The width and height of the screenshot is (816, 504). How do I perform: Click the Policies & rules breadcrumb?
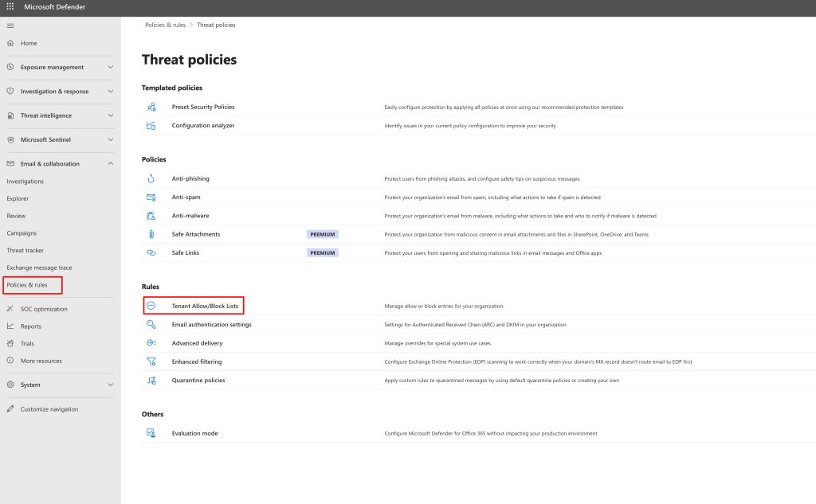click(x=165, y=25)
